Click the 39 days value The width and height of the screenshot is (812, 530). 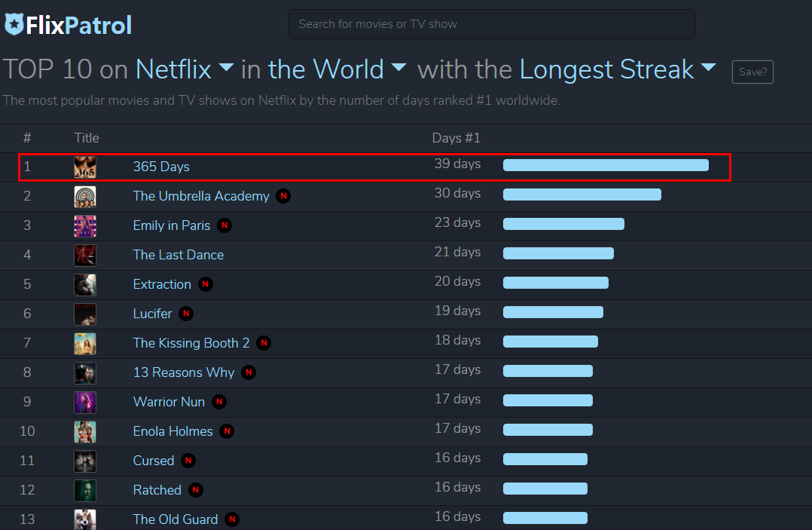[457, 164]
